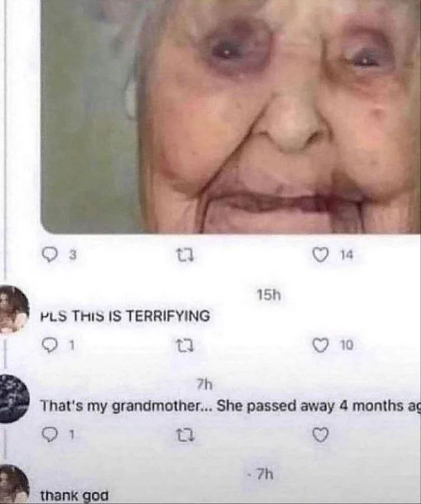
Task: Open the 'PLS THIS IS TERRIFYING' tweet
Action: [x=125, y=316]
